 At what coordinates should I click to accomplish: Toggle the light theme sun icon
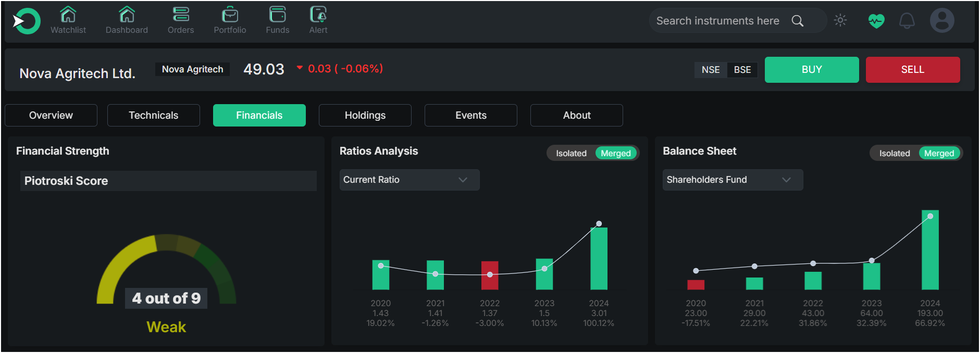(x=840, y=20)
